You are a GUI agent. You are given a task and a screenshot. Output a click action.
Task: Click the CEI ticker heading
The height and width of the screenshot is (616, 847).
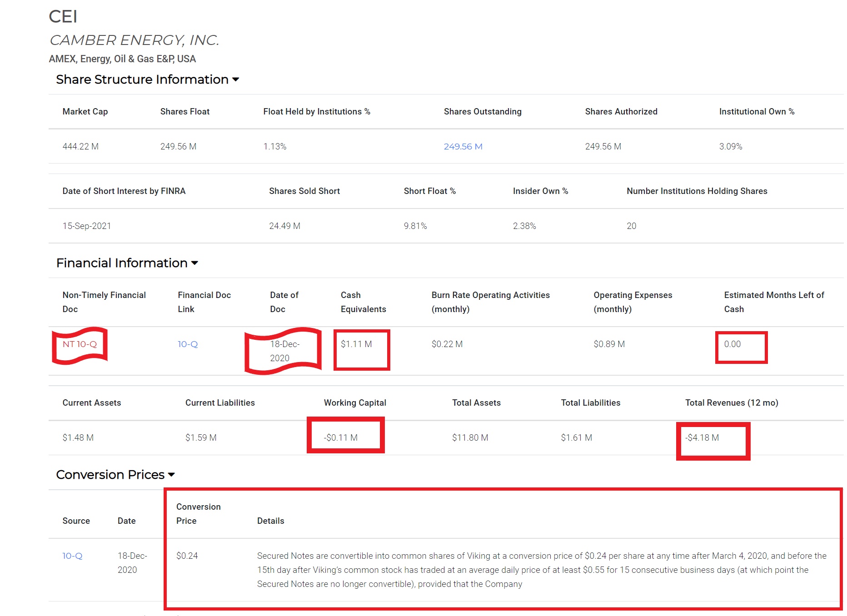63,17
